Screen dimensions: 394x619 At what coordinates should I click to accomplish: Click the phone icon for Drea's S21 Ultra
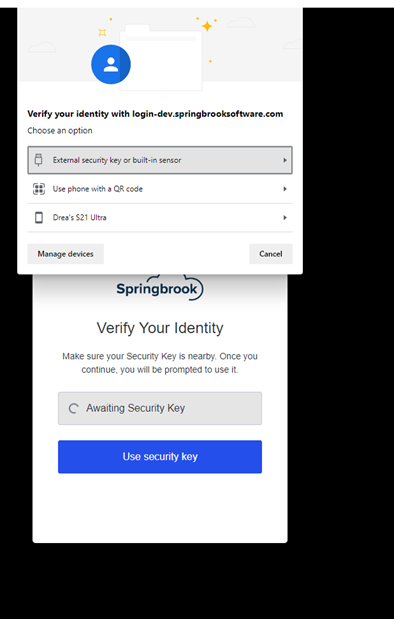pyautogui.click(x=39, y=218)
